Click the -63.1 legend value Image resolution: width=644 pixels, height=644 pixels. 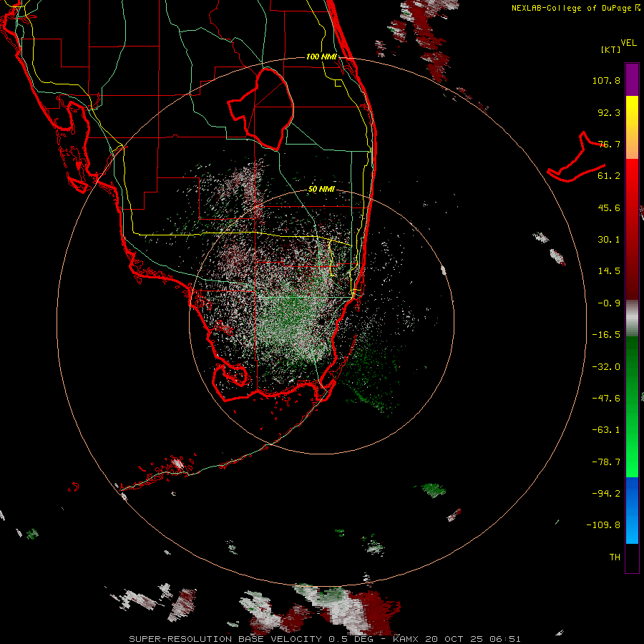(x=606, y=430)
